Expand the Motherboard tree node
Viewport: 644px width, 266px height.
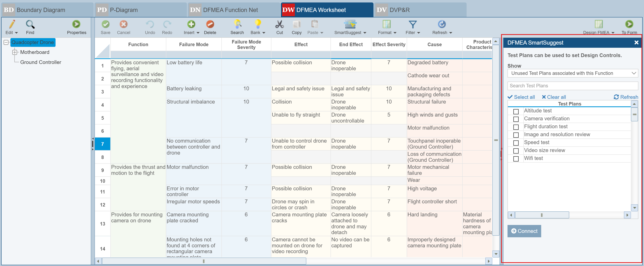(15, 52)
